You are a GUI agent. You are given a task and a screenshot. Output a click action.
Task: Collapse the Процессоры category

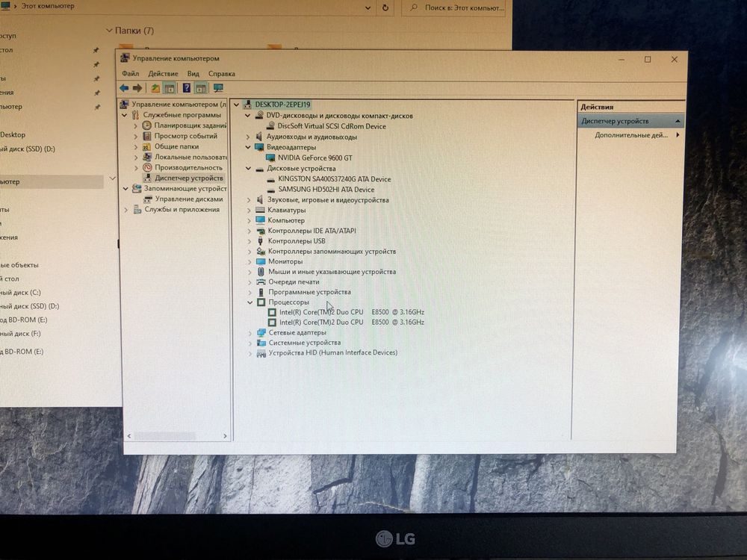(x=249, y=302)
